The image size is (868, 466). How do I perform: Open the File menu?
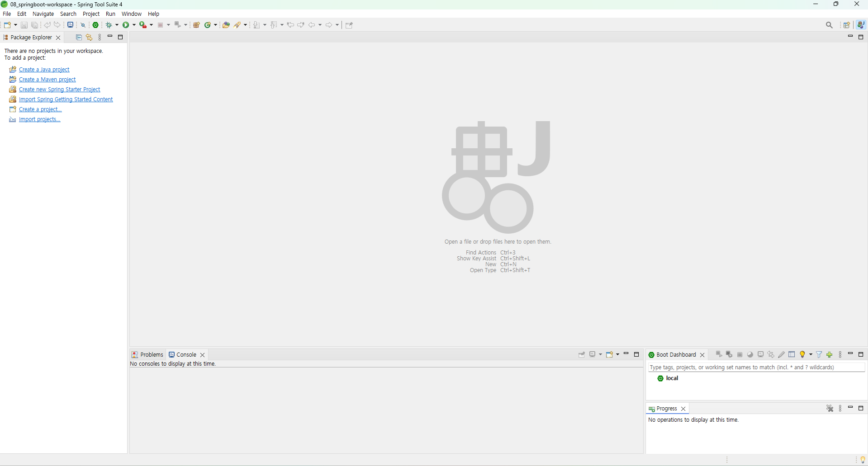point(7,14)
